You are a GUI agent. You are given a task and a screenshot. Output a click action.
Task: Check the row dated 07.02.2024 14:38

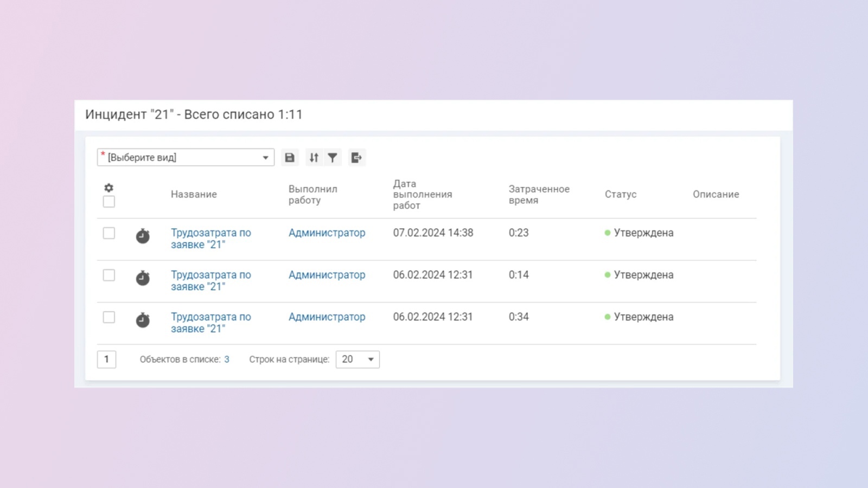click(x=109, y=233)
